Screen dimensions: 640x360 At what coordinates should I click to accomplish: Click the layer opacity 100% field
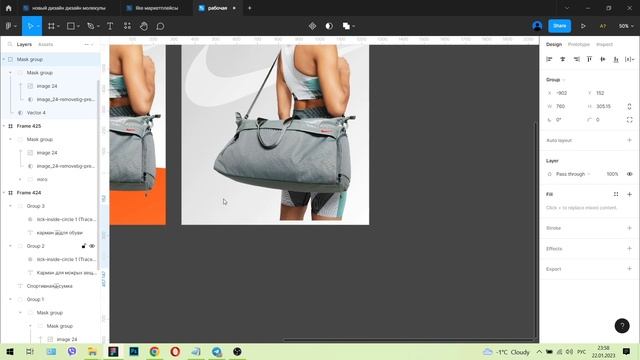(612, 174)
